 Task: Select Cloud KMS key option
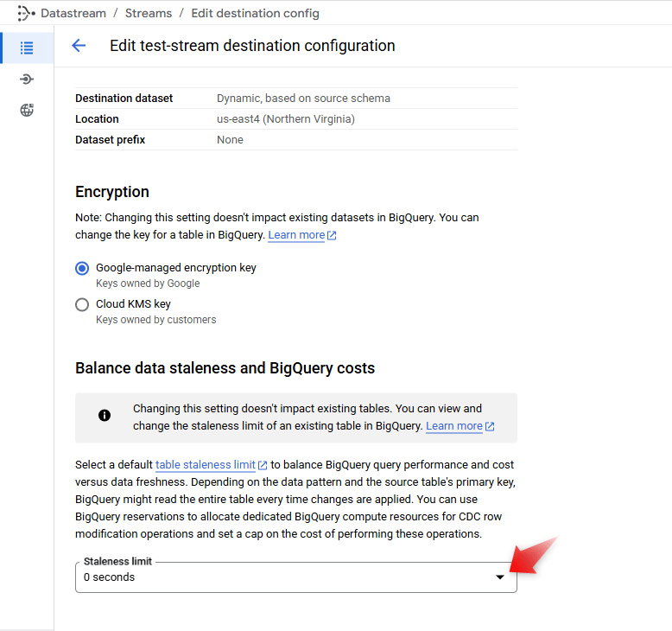coord(82,304)
